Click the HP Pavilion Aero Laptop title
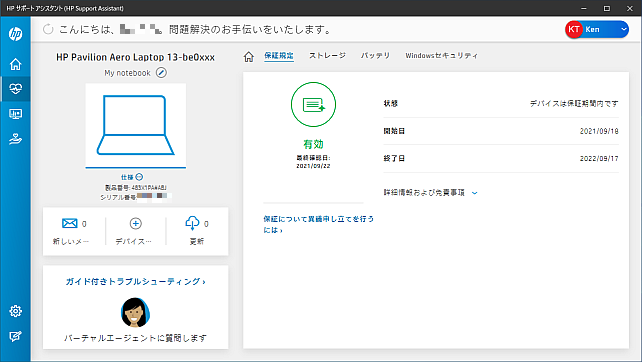The width and height of the screenshot is (642, 362). click(x=136, y=57)
